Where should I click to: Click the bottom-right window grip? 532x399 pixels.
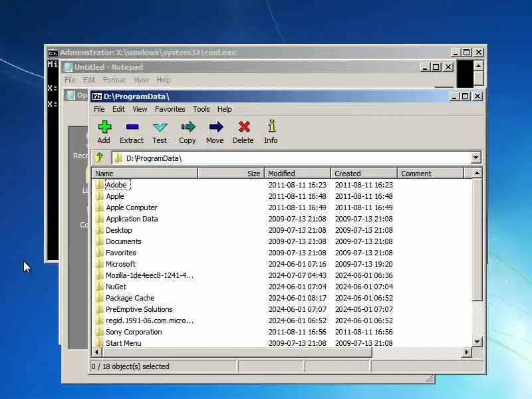(430, 379)
